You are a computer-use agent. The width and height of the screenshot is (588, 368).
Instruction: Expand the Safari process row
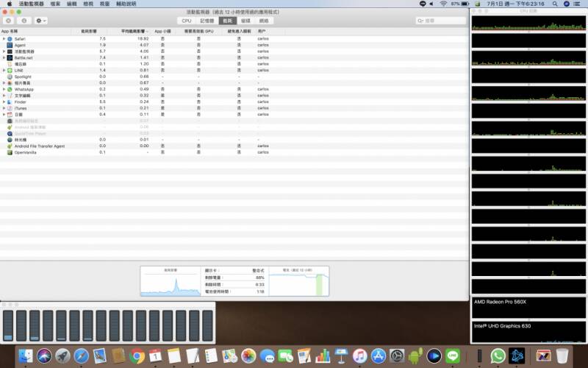tap(4, 39)
